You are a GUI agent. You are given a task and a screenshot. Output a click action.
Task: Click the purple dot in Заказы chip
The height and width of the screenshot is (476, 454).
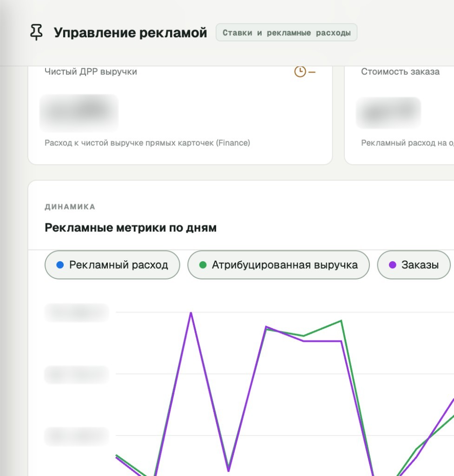[x=392, y=264]
